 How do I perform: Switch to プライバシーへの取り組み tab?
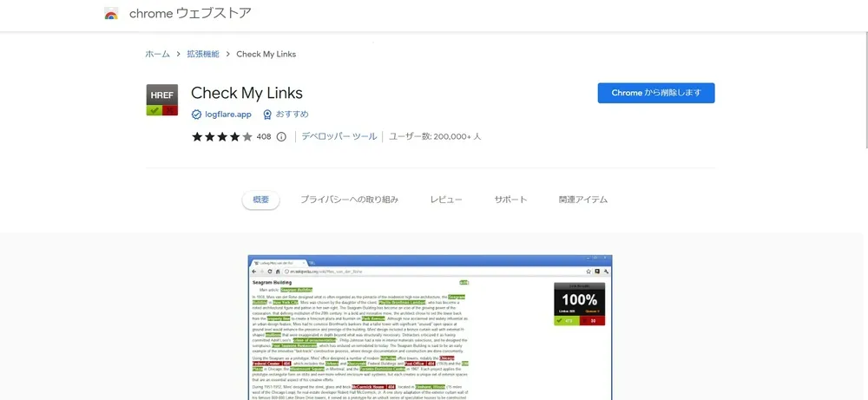point(349,200)
